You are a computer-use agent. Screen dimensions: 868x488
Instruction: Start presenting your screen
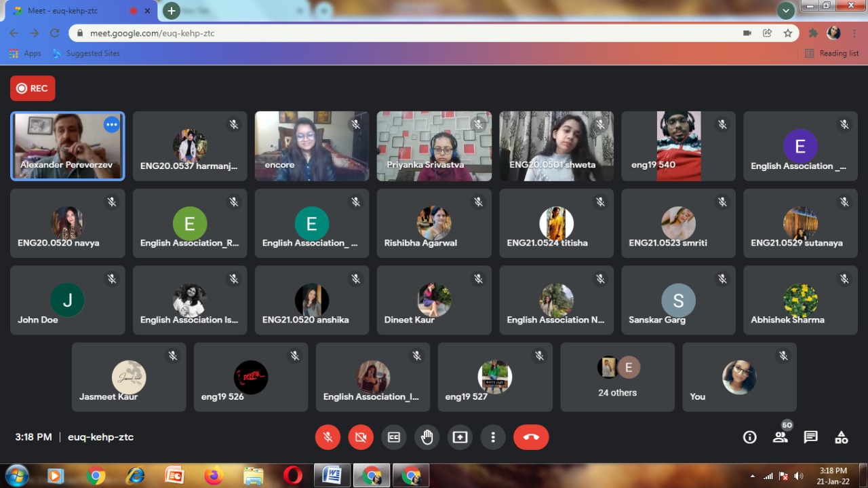(460, 438)
